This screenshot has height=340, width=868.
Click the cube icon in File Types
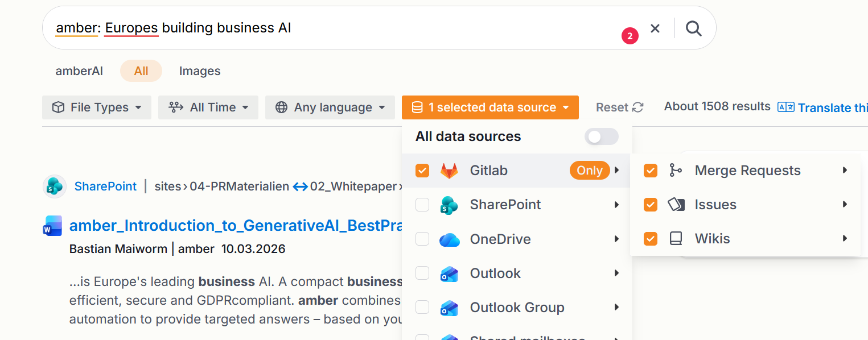tap(58, 107)
